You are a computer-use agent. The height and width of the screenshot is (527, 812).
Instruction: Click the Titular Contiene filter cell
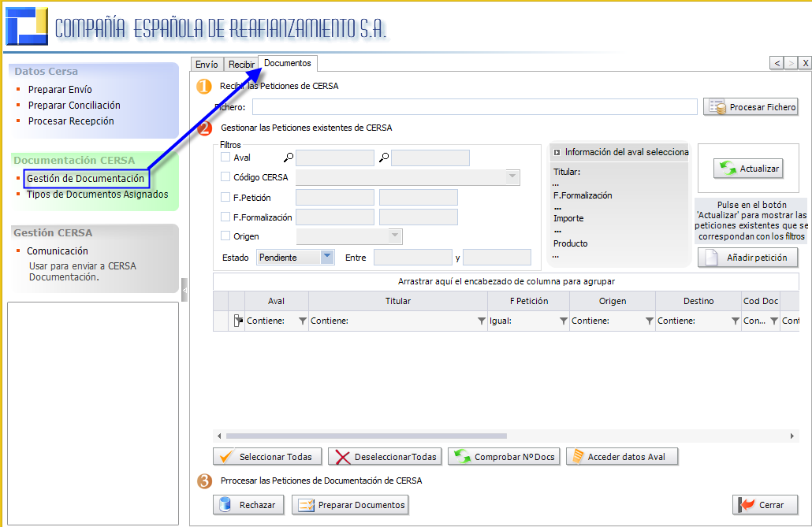[397, 321]
